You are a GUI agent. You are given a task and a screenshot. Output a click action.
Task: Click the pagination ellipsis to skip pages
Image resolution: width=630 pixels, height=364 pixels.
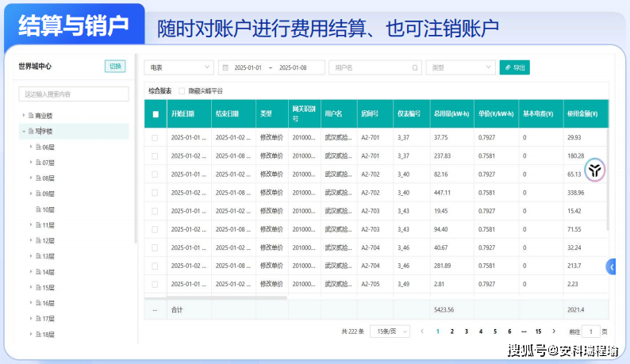pyautogui.click(x=524, y=331)
